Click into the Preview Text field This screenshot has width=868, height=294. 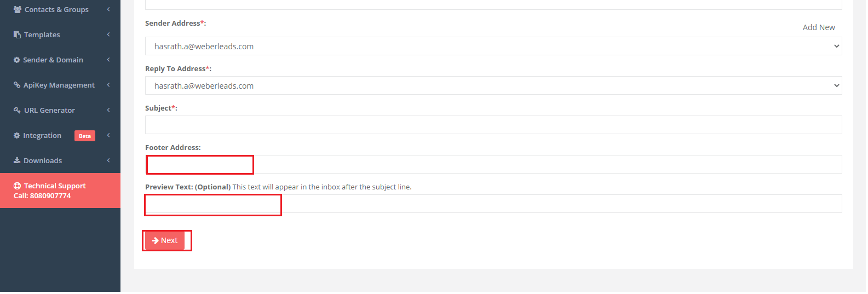pos(493,204)
